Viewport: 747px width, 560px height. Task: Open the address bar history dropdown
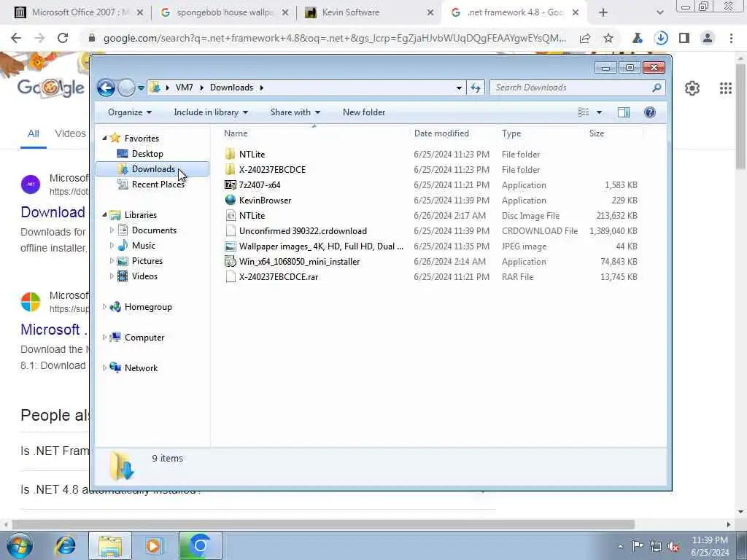tap(459, 88)
